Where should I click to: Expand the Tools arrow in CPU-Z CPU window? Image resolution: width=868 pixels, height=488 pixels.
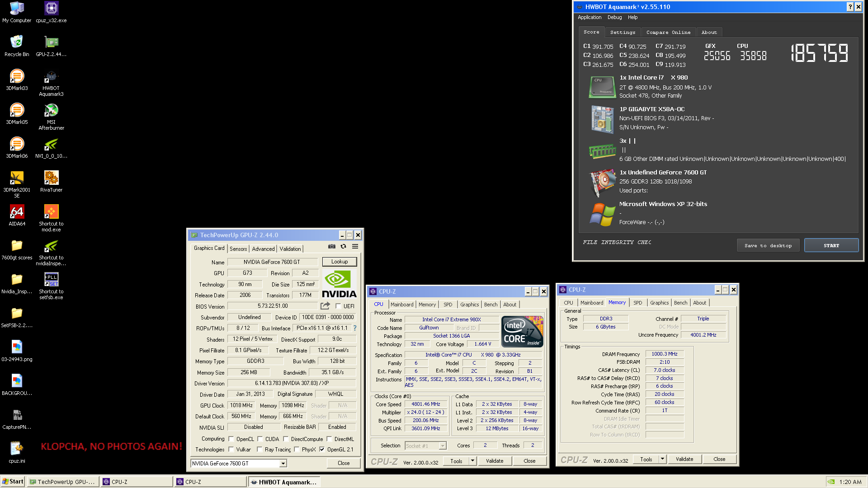pyautogui.click(x=472, y=461)
